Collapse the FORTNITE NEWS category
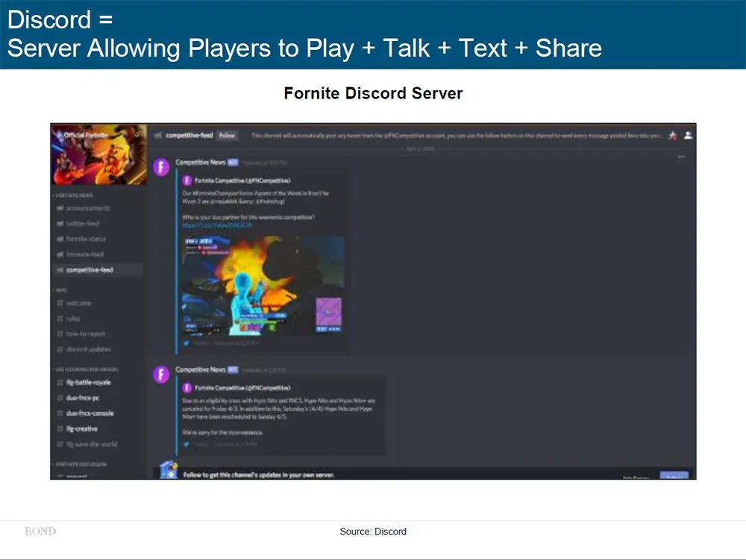This screenshot has width=746, height=560. pyautogui.click(x=73, y=195)
